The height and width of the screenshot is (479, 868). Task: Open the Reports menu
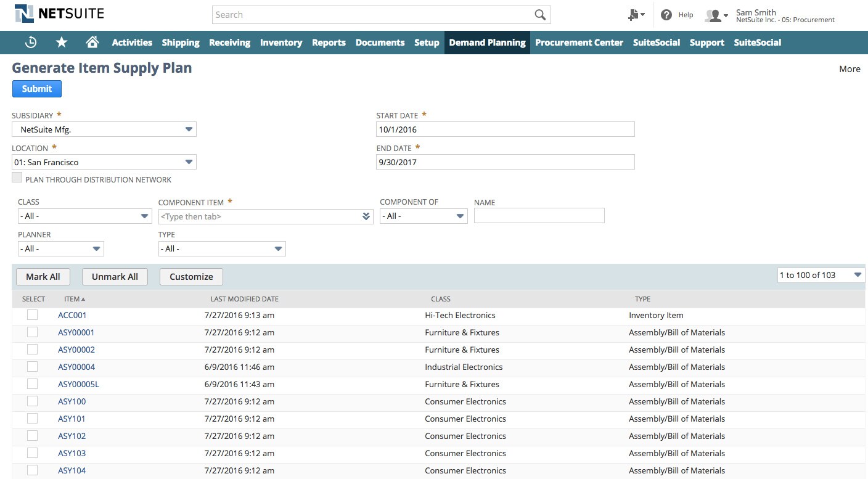point(329,43)
